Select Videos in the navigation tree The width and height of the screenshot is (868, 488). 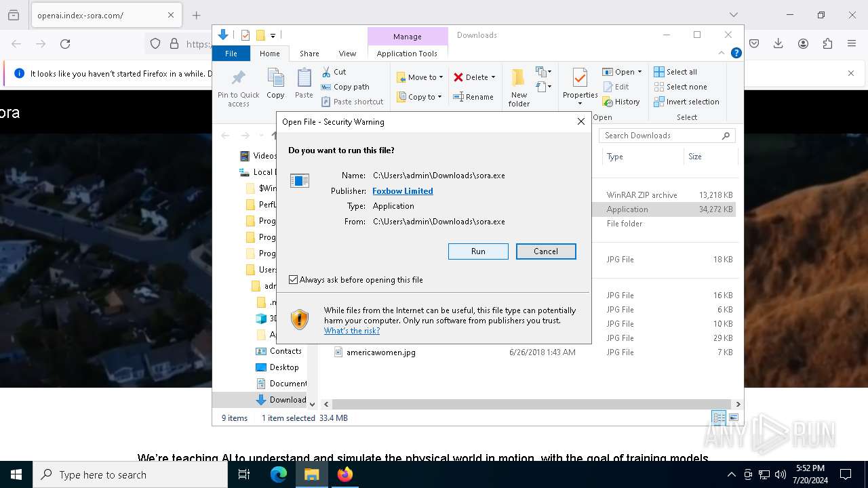258,156
